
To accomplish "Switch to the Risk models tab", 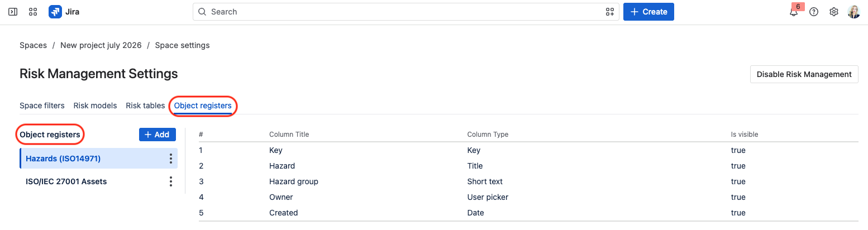I will pos(96,106).
